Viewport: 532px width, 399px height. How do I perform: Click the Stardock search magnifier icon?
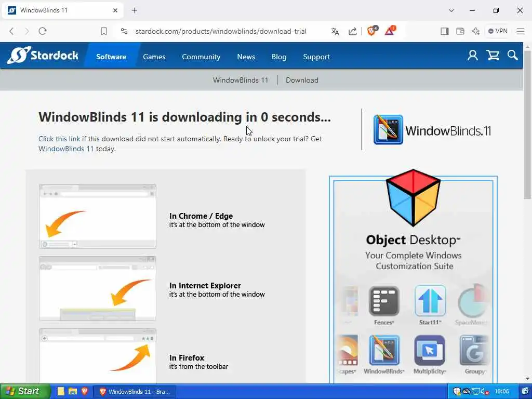point(512,55)
